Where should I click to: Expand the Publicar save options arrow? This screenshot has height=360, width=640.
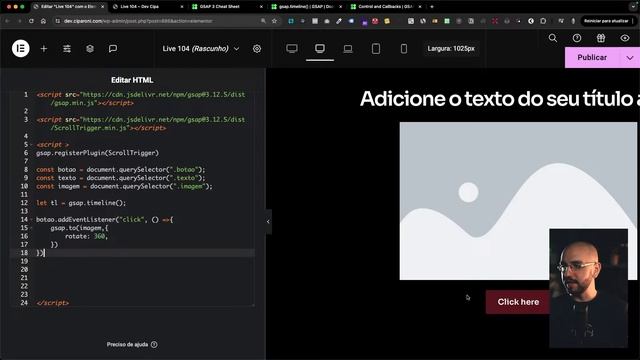point(630,58)
